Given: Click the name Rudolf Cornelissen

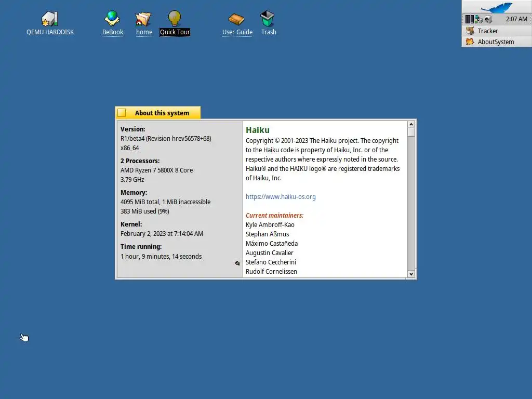Looking at the screenshot, I should coord(271,271).
